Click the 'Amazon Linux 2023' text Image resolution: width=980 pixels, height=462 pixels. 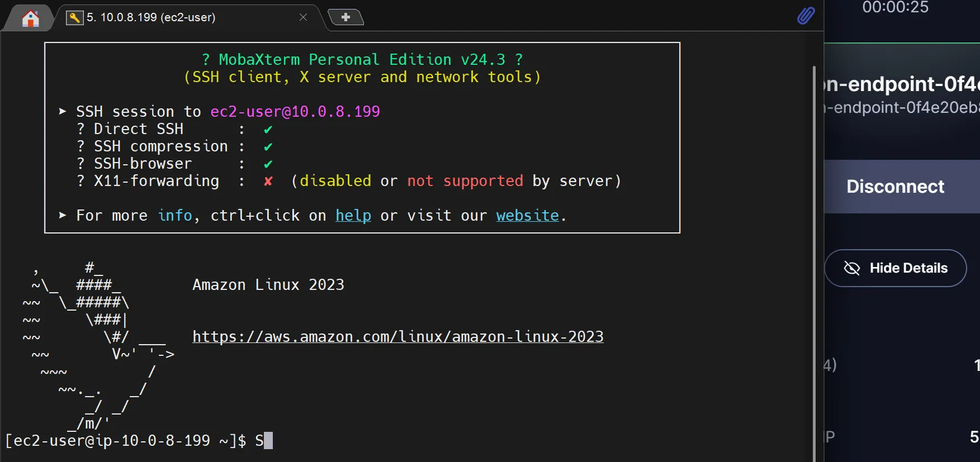pyautogui.click(x=268, y=285)
